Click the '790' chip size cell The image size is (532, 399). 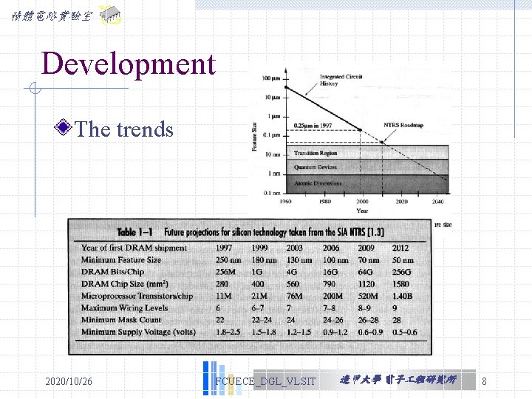pos(329,284)
